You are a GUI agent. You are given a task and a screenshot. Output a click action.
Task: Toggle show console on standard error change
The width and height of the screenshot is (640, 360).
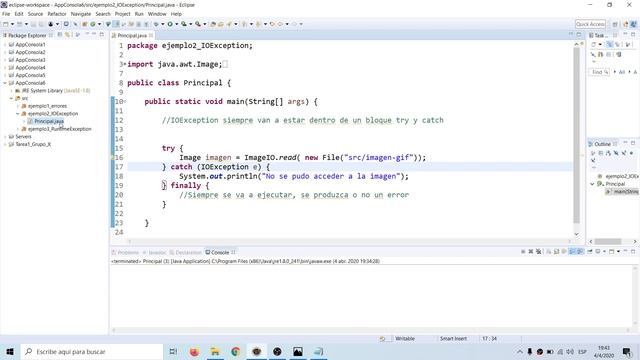[x=580, y=252]
